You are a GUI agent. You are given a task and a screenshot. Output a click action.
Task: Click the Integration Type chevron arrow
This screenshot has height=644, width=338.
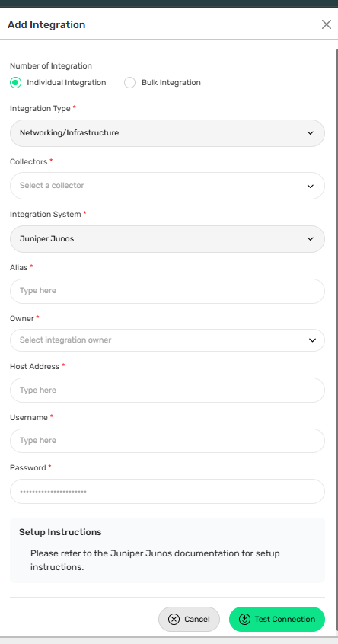[311, 133]
